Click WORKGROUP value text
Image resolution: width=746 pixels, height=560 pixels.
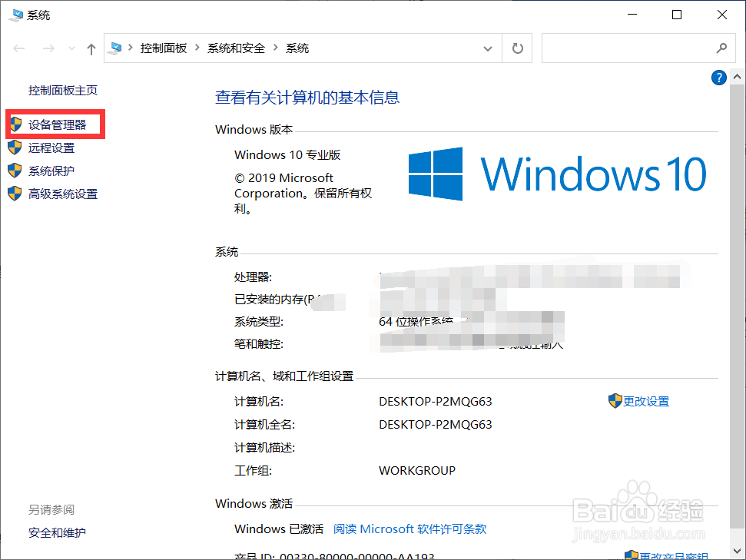[417, 471]
